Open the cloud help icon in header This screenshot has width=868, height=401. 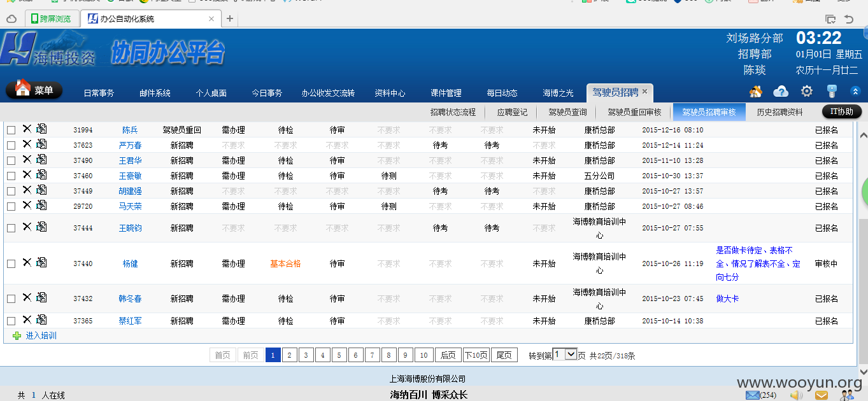[781, 92]
